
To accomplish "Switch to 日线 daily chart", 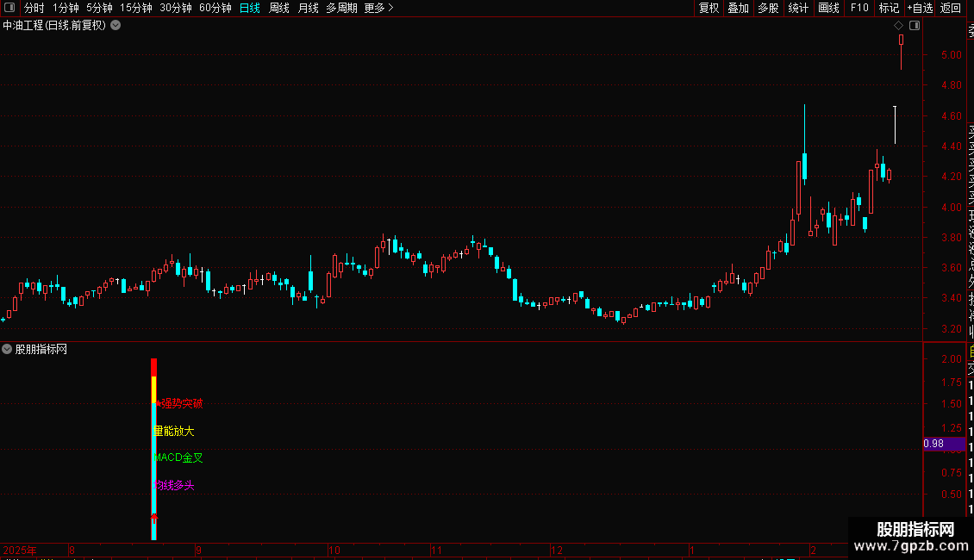I will (x=250, y=8).
